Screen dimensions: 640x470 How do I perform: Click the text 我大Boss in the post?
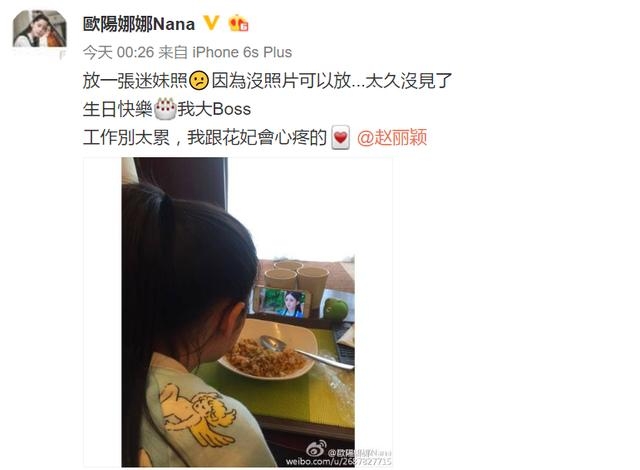[x=214, y=109]
